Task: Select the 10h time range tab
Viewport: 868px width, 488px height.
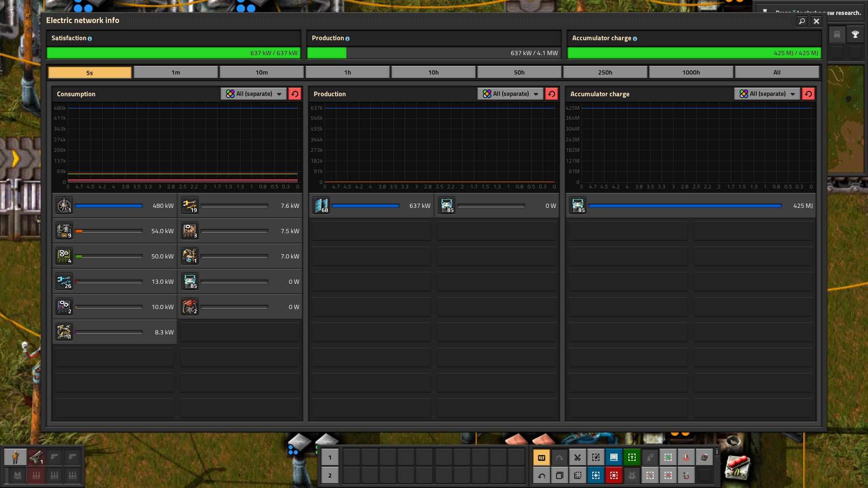Action: click(433, 72)
